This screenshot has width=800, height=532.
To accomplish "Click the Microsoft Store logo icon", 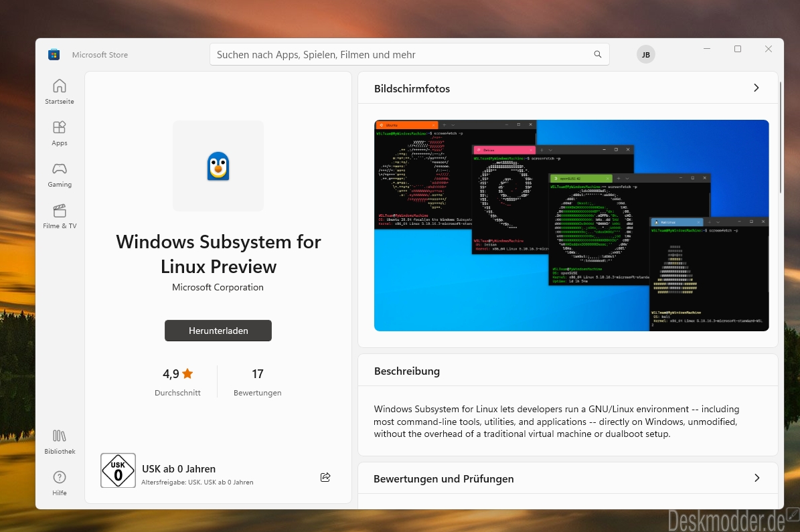I will click(54, 55).
